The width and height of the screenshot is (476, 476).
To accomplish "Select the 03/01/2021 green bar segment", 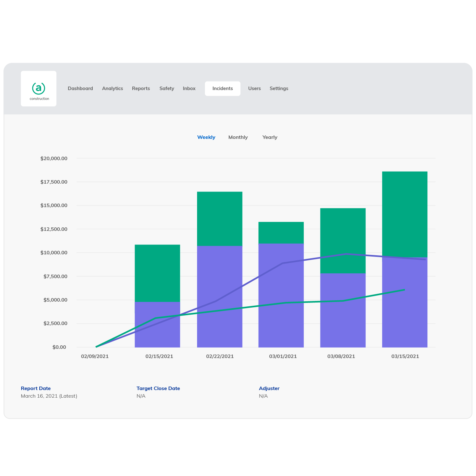I will [x=281, y=232].
